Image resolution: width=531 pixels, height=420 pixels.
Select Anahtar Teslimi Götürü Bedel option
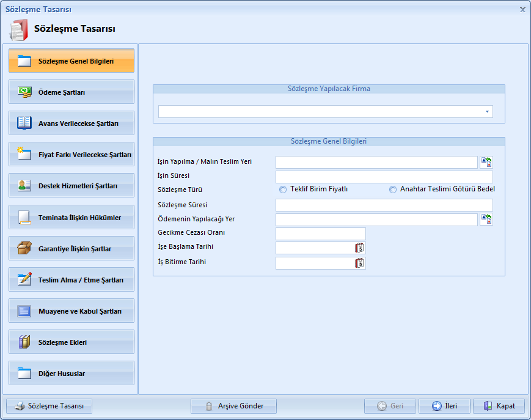393,190
